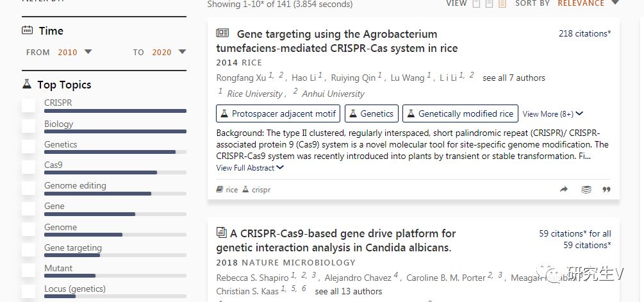Click the document icon beside Candida albicans article

pos(221,233)
